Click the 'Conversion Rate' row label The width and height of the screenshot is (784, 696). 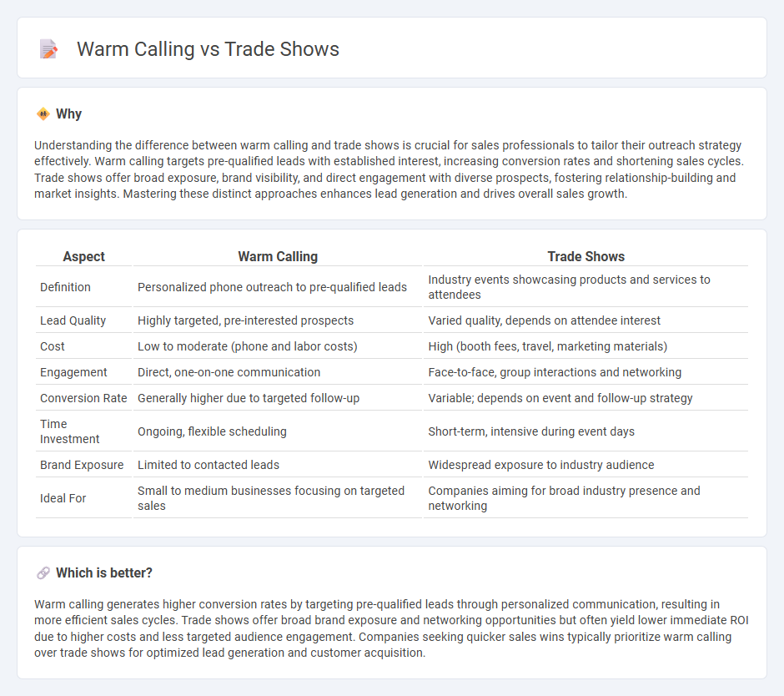pos(83,398)
